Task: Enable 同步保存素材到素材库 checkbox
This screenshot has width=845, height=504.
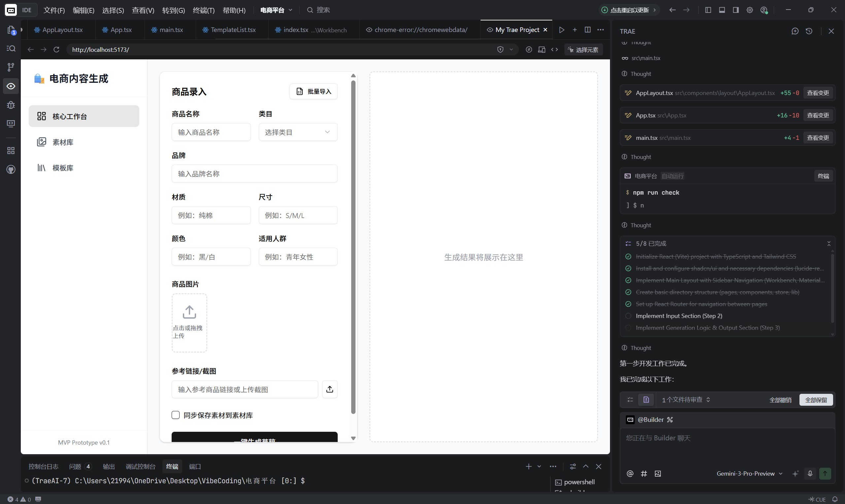Action: point(175,415)
